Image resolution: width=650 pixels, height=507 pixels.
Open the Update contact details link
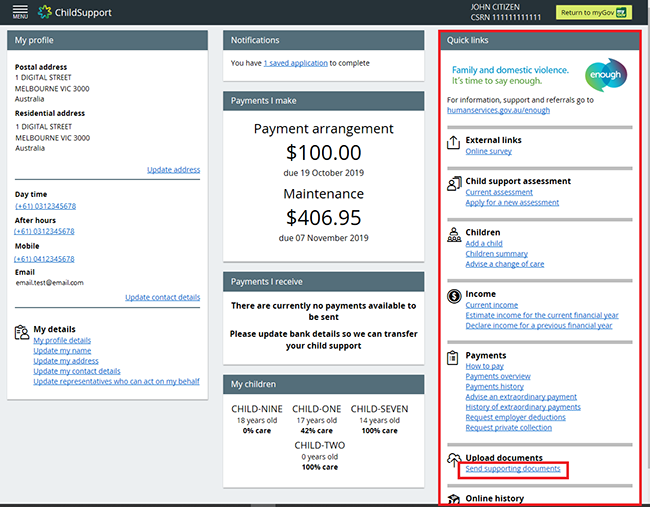point(162,297)
